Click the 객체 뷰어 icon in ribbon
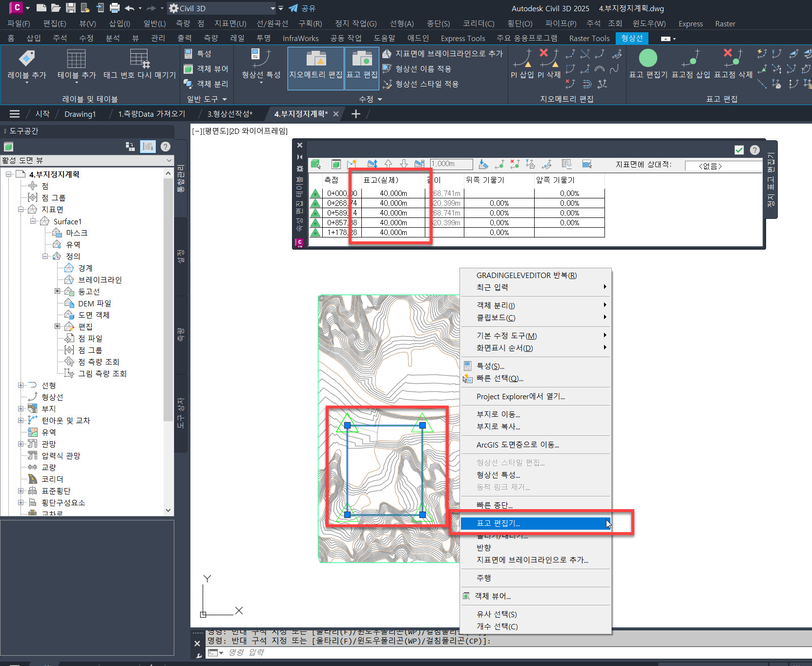Image resolution: width=812 pixels, height=666 pixels. tap(188, 69)
